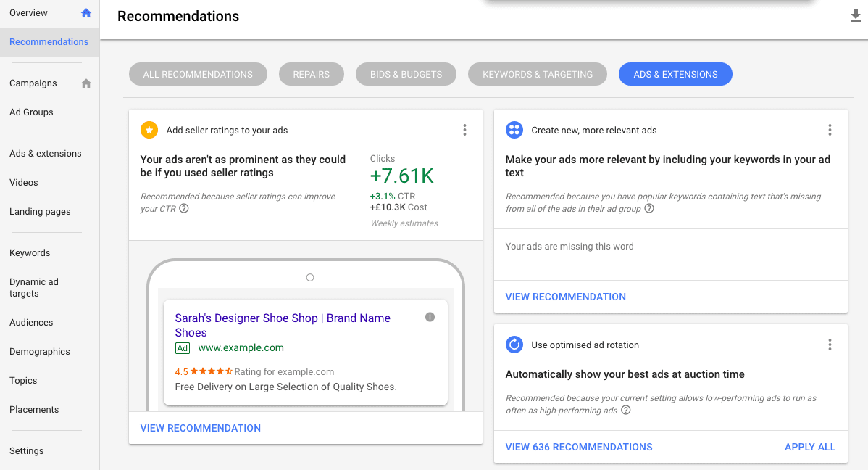Click View Recommendation on relevant ads card
This screenshot has height=470, width=868.
pyautogui.click(x=566, y=297)
